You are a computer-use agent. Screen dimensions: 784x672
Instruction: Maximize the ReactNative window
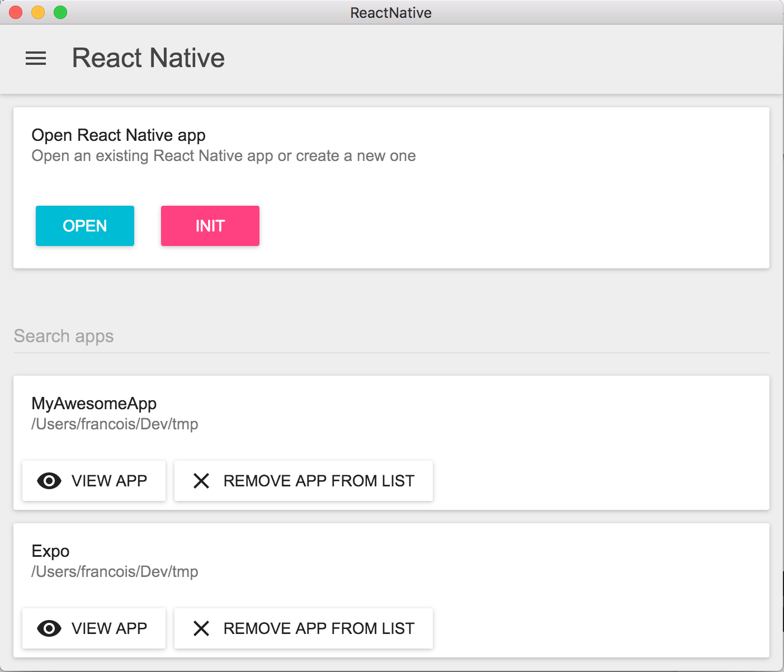[60, 12]
